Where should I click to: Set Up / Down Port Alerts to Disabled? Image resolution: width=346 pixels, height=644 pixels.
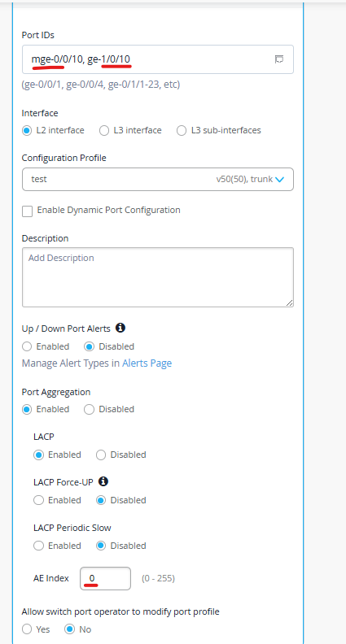point(89,346)
